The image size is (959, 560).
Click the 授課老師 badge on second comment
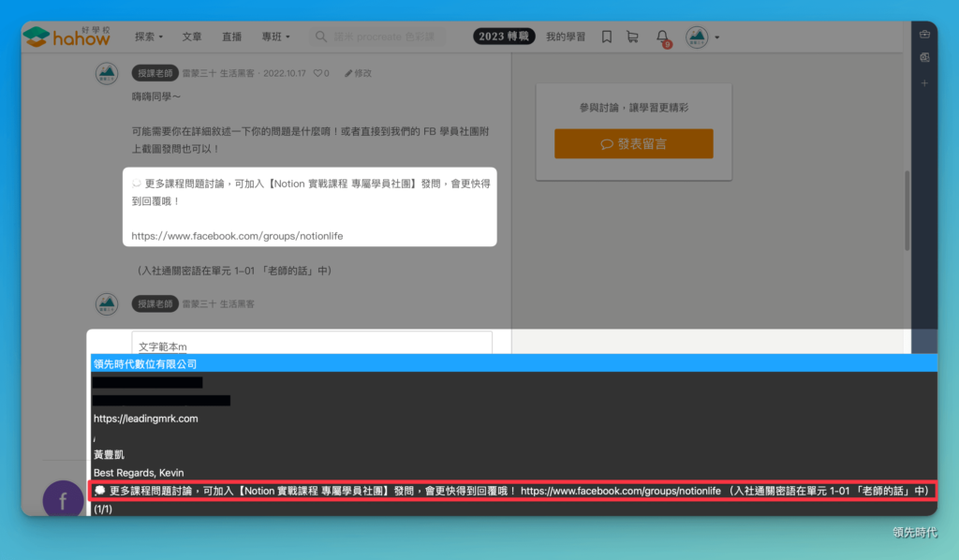coord(155,303)
